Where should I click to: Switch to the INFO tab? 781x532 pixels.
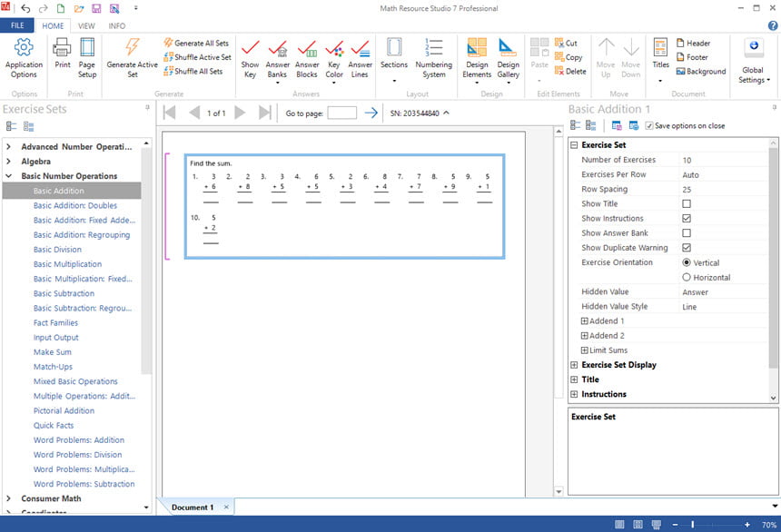[116, 26]
